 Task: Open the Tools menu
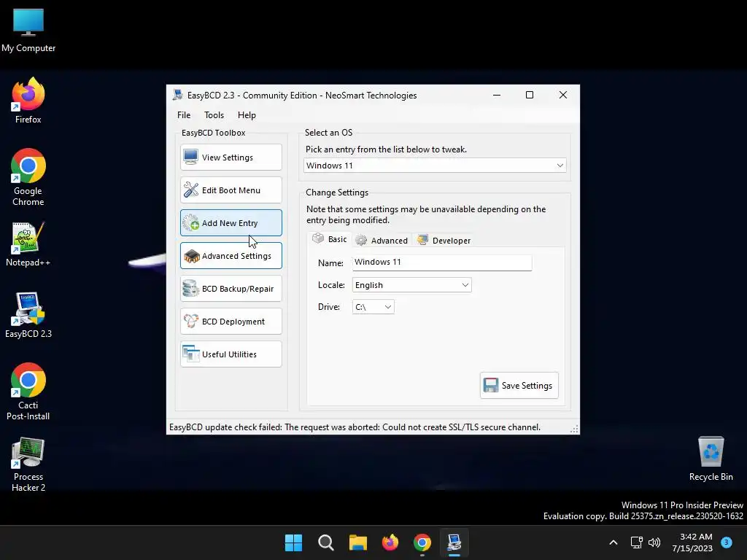tap(214, 114)
